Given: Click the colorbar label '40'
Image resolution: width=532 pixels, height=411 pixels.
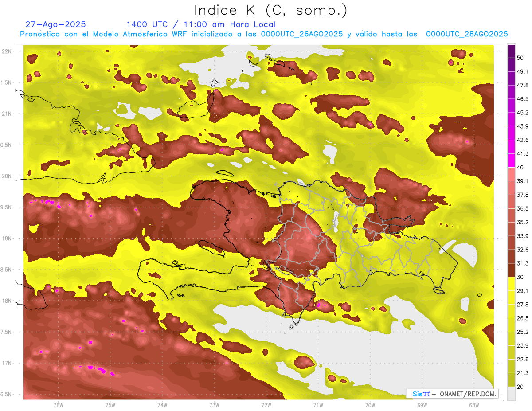Looking at the screenshot, I should 520,168.
